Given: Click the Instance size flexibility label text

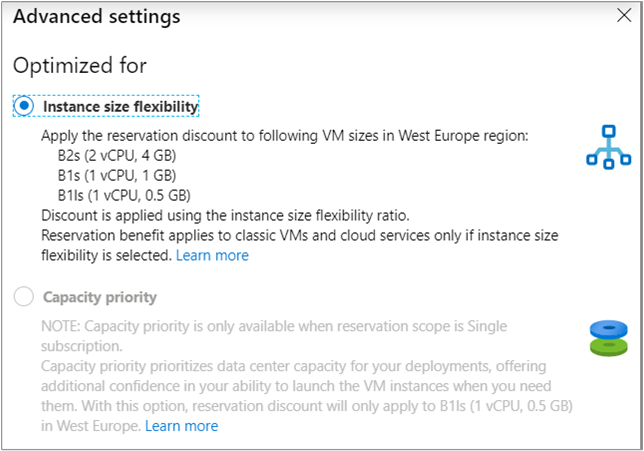Looking at the screenshot, I should pos(120,106).
